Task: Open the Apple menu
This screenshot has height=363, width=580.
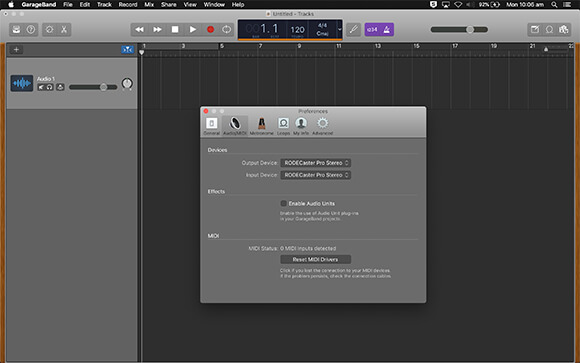Action: pyautogui.click(x=11, y=4)
